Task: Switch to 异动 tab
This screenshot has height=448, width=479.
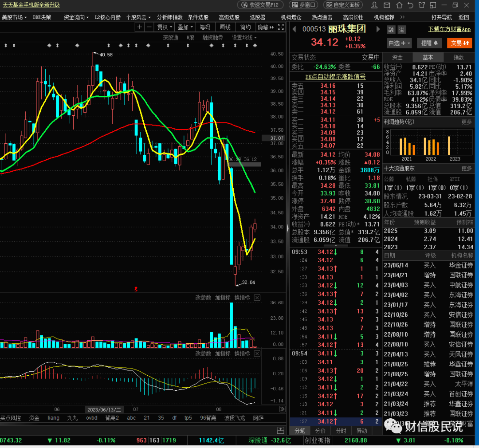Action: (362, 431)
